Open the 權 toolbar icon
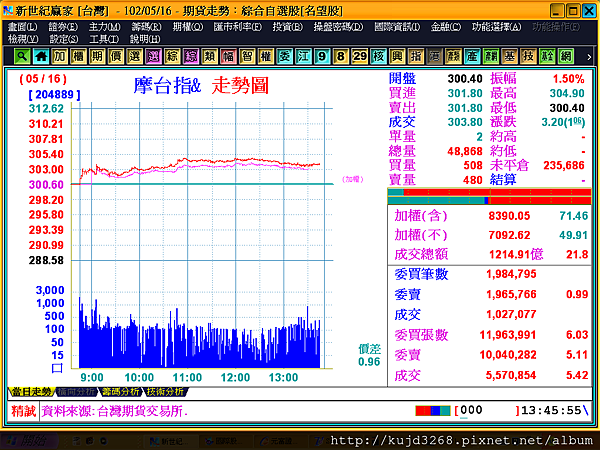The height and width of the screenshot is (450, 600). pos(266,57)
